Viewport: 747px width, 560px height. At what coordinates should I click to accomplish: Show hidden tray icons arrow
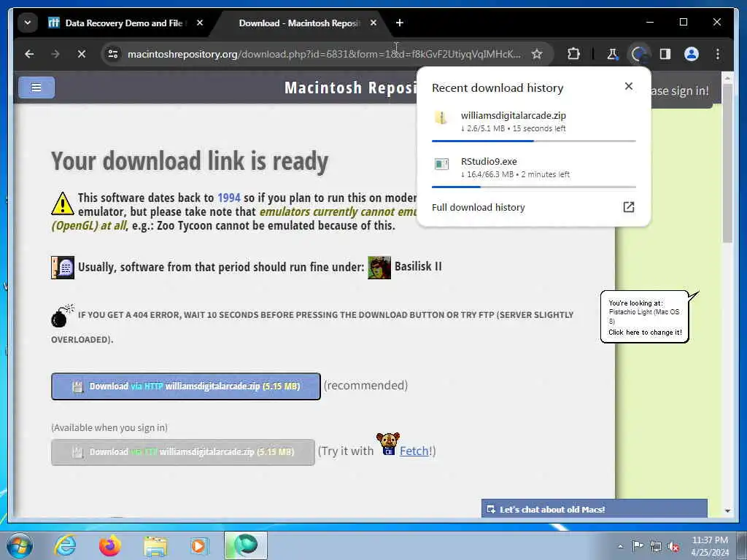click(x=620, y=547)
